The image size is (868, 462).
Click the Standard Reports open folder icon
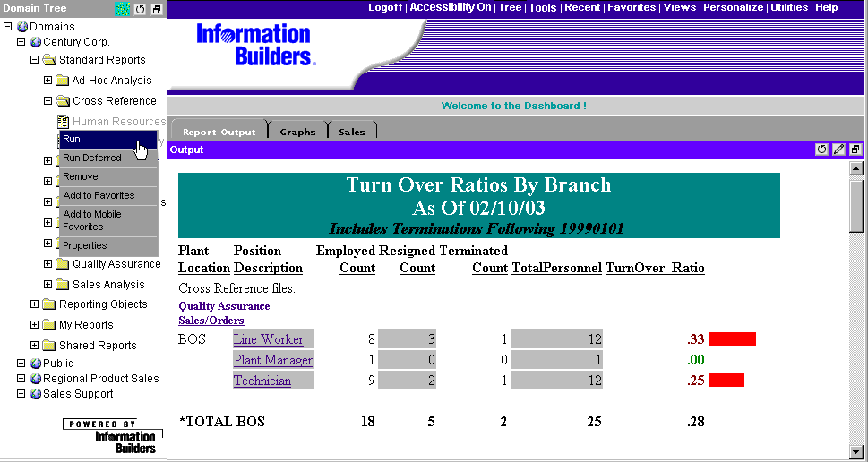(50, 60)
